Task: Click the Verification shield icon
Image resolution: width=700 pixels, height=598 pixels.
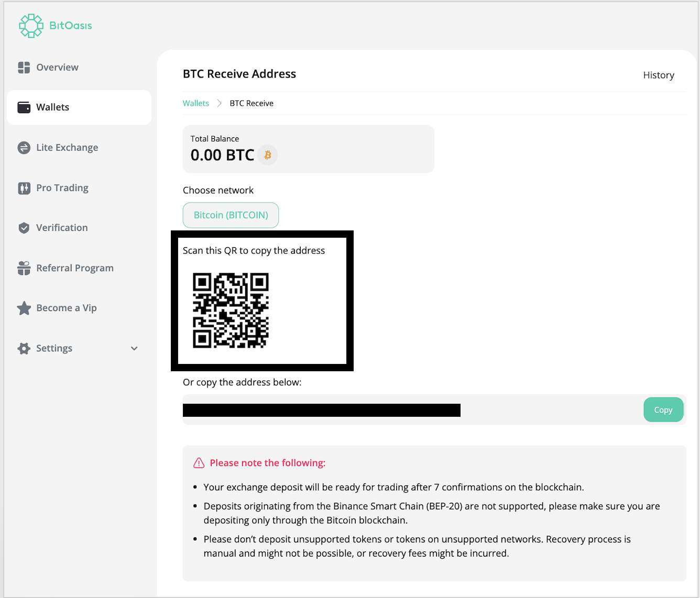Action: pos(24,228)
